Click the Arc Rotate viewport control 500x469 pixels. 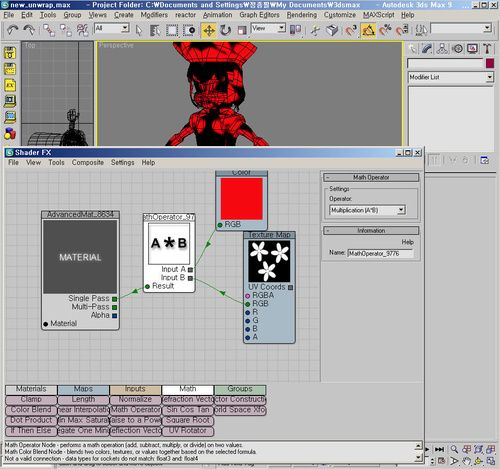coord(478,461)
